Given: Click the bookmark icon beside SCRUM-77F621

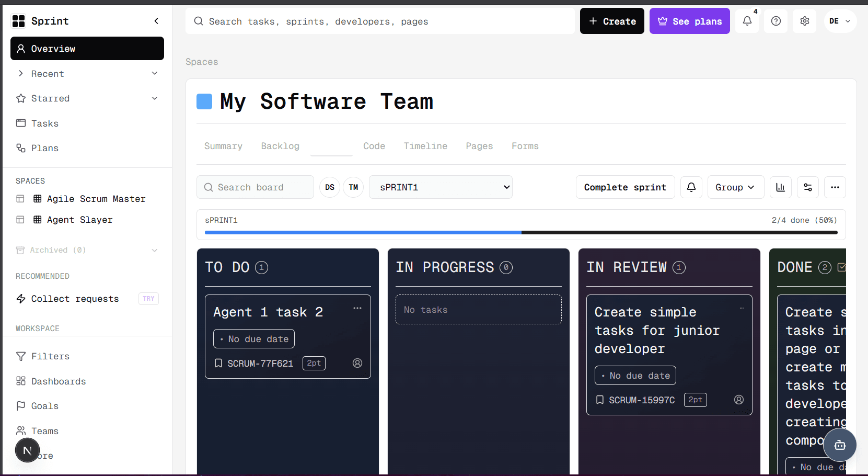Looking at the screenshot, I should coord(218,363).
